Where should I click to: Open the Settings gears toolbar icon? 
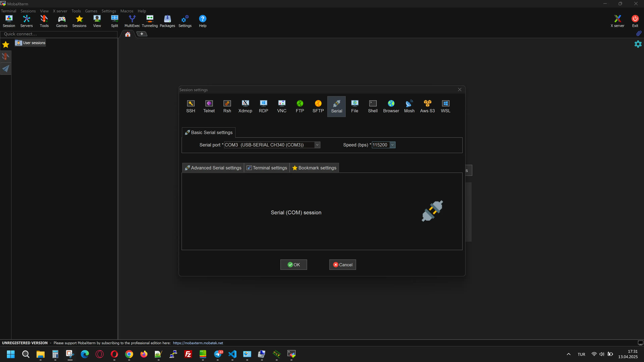(x=185, y=21)
